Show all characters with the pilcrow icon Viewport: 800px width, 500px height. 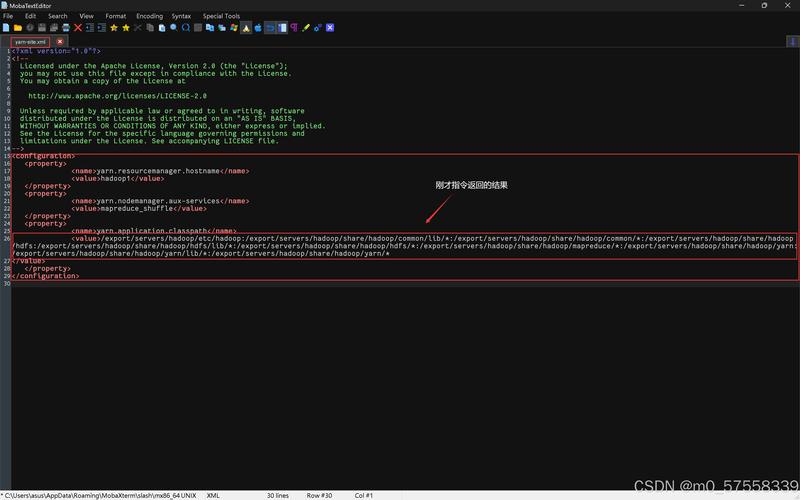coord(294,28)
